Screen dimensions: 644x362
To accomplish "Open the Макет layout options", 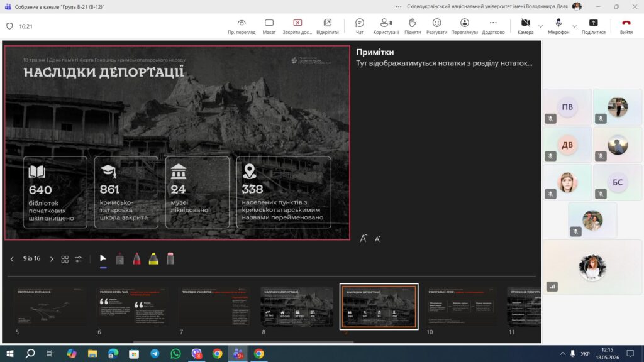I will click(x=269, y=26).
